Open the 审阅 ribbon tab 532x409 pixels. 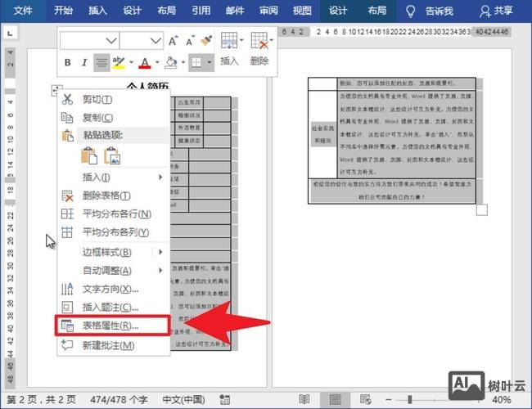click(268, 11)
